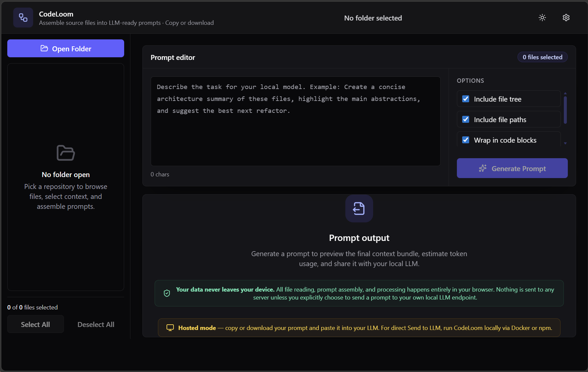This screenshot has width=588, height=372.
Task: Disable Include file paths
Action: 465,119
